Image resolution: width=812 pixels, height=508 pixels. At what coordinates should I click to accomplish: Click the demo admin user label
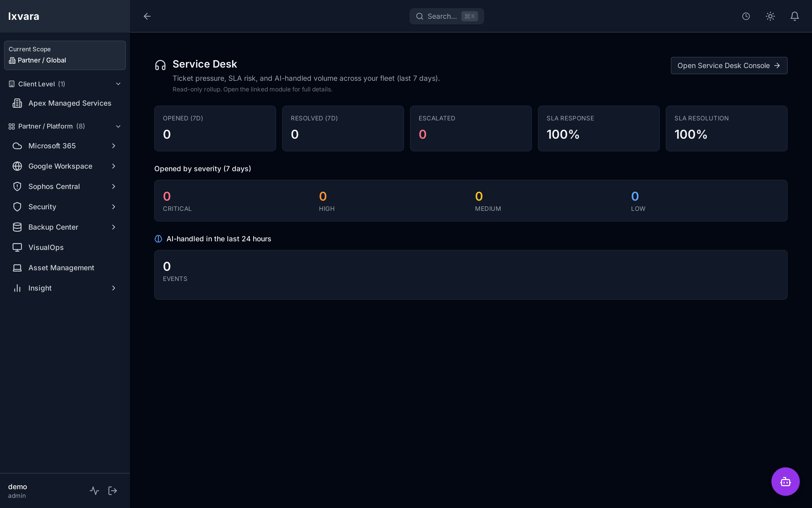18,491
